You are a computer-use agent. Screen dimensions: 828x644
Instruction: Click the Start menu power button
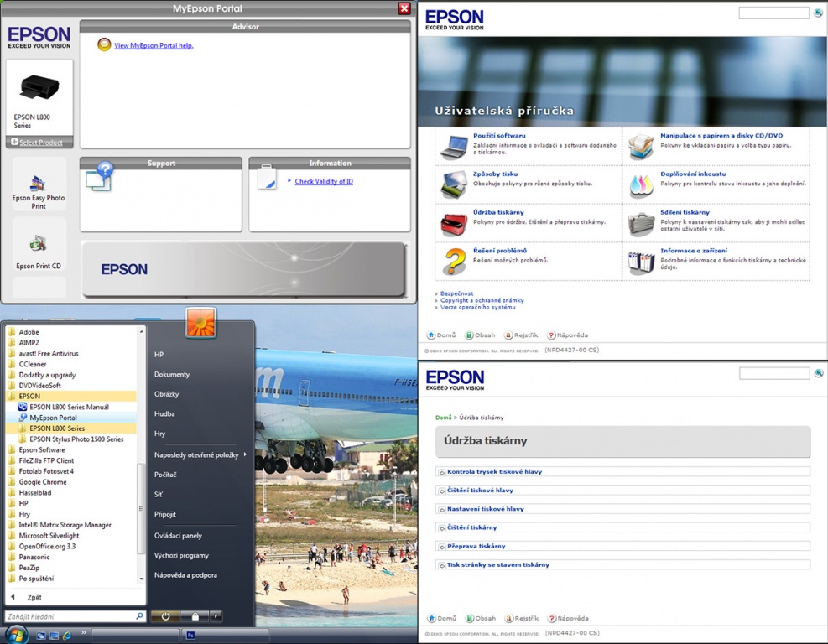coord(165,616)
